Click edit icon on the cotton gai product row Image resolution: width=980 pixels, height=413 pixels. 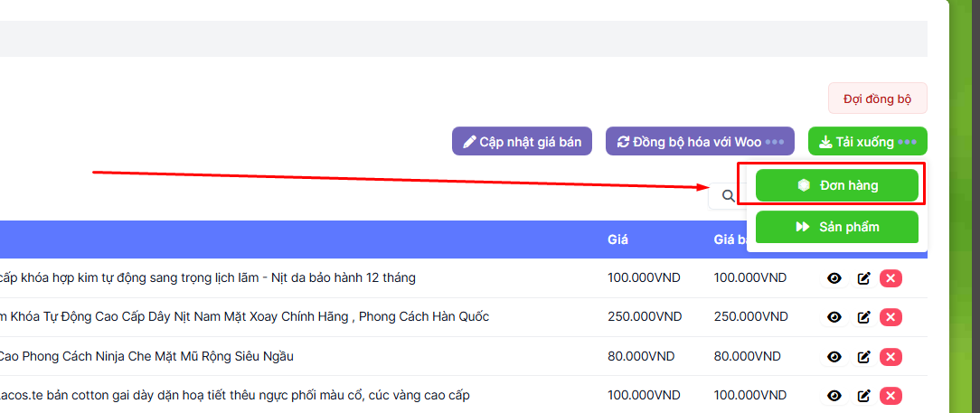(863, 395)
